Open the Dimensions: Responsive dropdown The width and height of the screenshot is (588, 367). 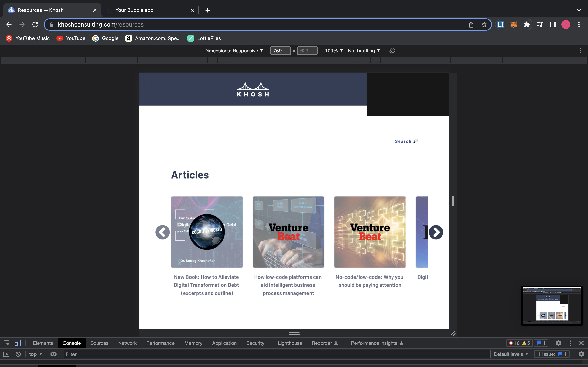233,51
